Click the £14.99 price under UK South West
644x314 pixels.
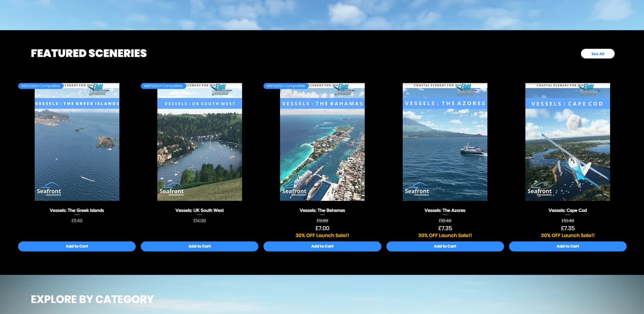tap(200, 221)
